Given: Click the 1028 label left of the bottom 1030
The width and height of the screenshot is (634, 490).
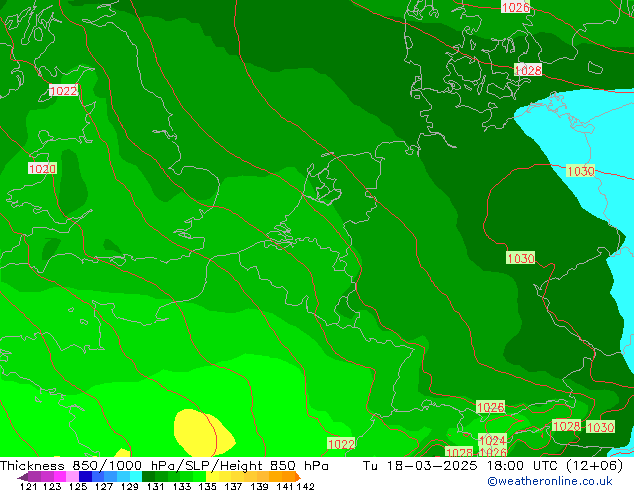Looking at the screenshot, I should pos(566,426).
